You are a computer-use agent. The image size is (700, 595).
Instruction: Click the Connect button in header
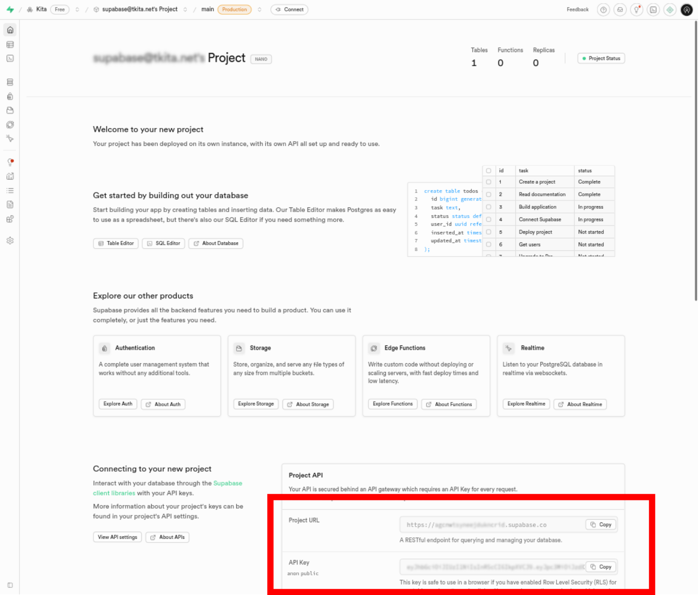click(289, 10)
